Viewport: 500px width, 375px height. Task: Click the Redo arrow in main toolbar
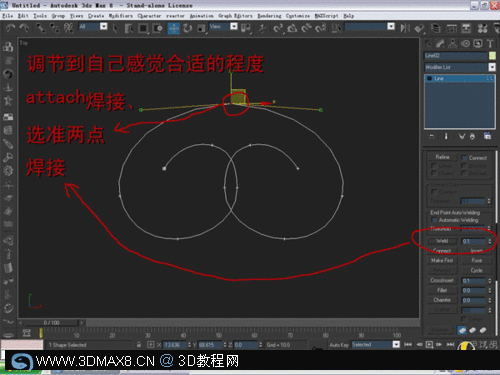24,28
